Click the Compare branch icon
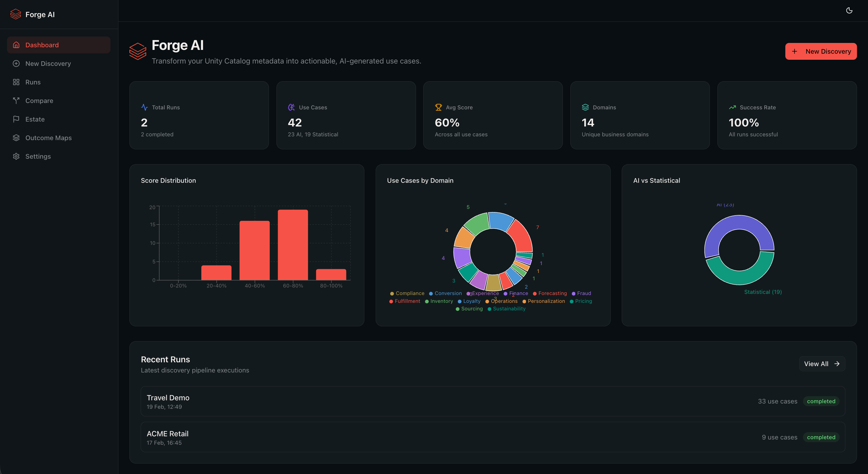This screenshot has width=868, height=474. (16, 100)
